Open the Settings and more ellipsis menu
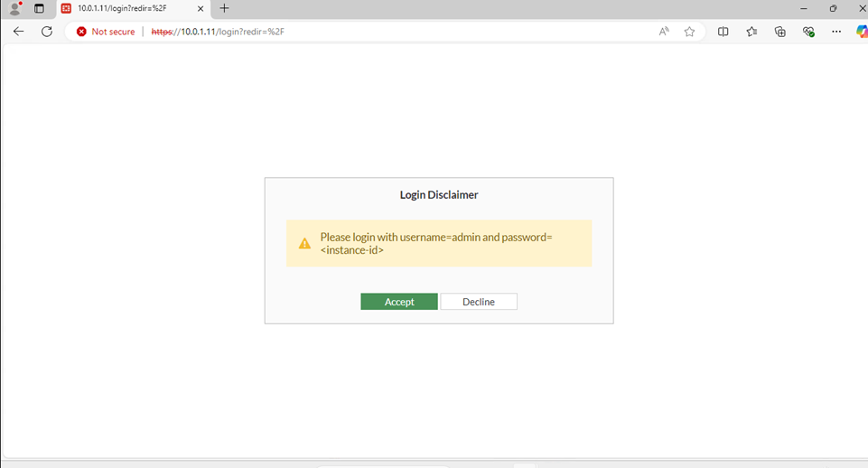The image size is (868, 468). 836,32
